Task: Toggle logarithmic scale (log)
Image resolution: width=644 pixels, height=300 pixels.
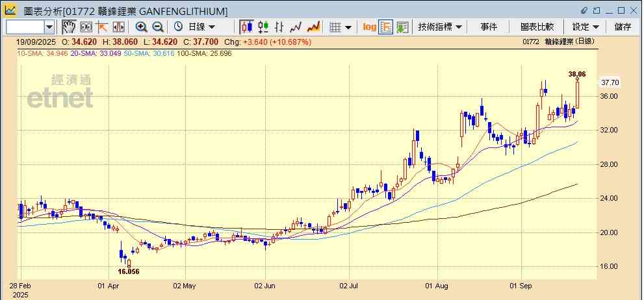Action: (369, 27)
